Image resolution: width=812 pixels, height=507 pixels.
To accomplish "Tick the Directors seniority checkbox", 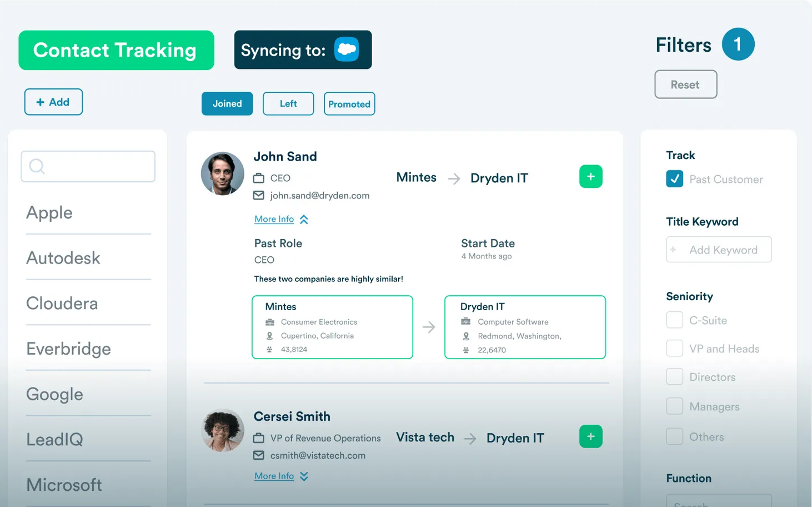I will click(x=675, y=376).
